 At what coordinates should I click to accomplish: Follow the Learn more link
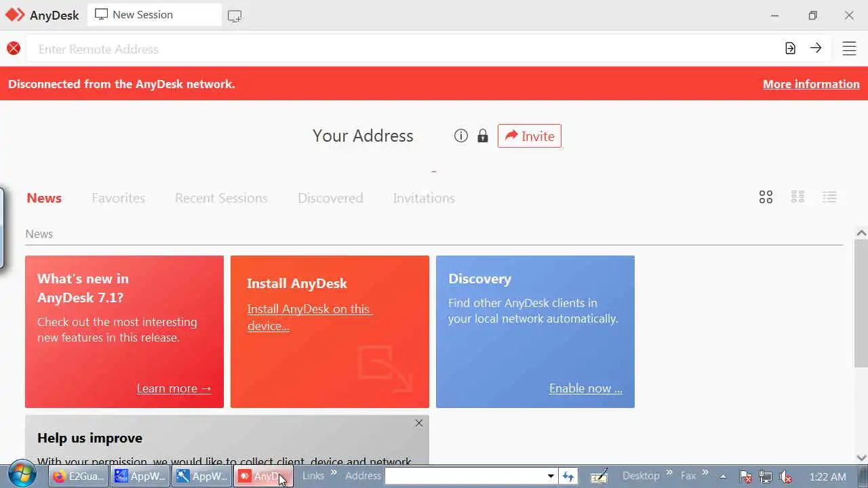pos(174,388)
